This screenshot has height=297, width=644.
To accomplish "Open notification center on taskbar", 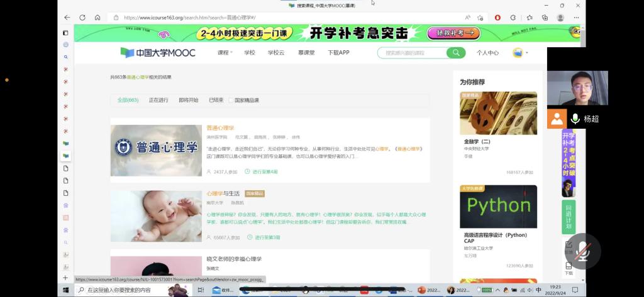I will click(575, 290).
